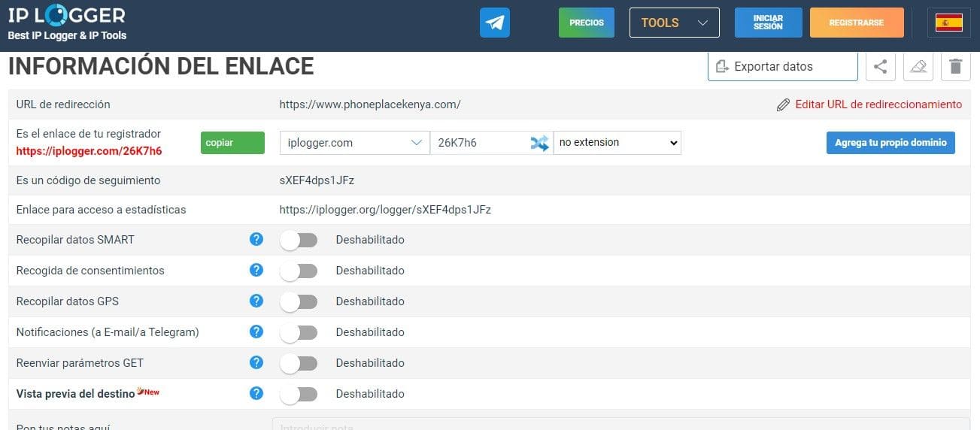Click the Best IP Logger & IP Tools tagline
Viewport: 980px width, 430px height.
(x=67, y=35)
